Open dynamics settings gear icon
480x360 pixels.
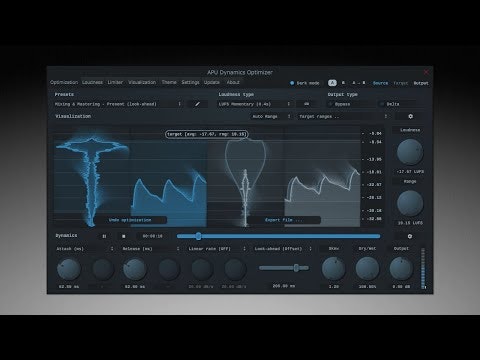pyautogui.click(x=410, y=236)
